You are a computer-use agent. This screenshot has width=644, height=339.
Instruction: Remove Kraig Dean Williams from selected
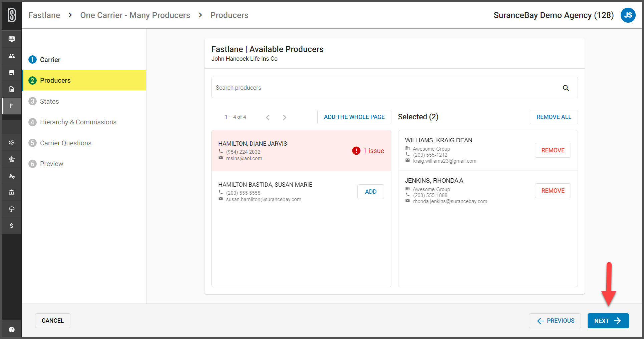coord(553,150)
